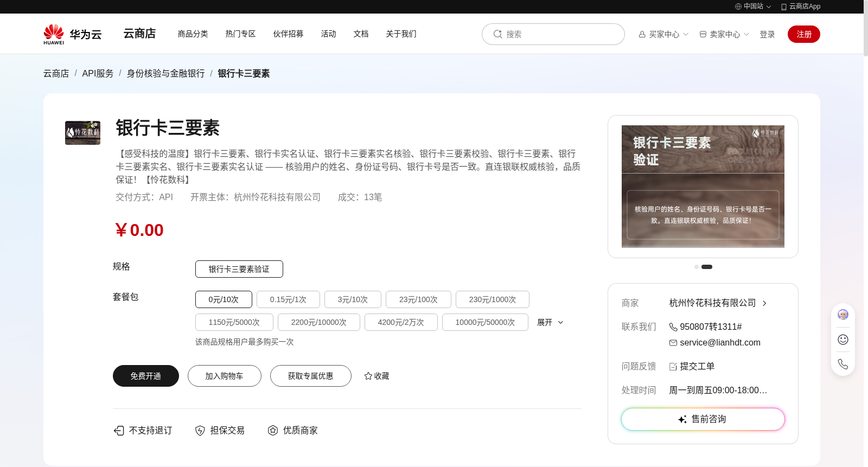Screen dimensions: 868x467
Task: Click the 不支持退订 icon
Action: [x=119, y=431]
